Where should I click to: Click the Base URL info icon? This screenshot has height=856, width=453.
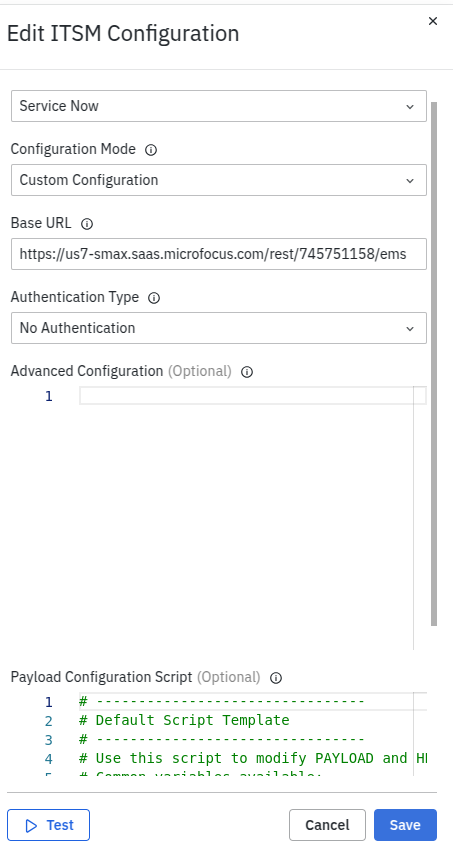click(x=87, y=224)
